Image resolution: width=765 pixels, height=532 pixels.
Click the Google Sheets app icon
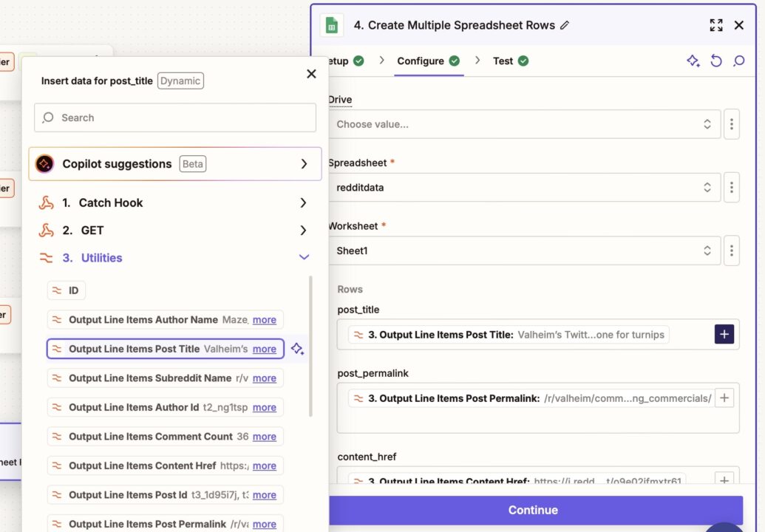(332, 25)
